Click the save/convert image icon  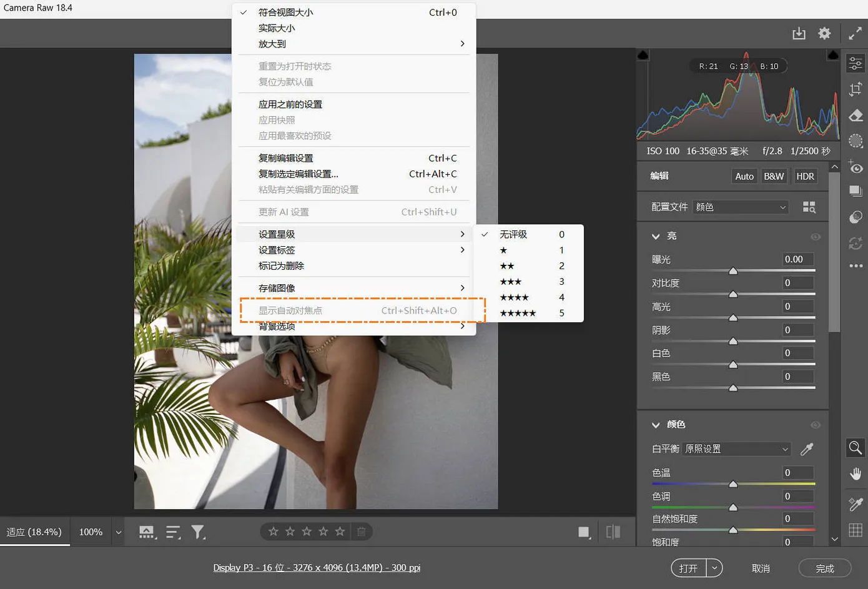(x=799, y=34)
